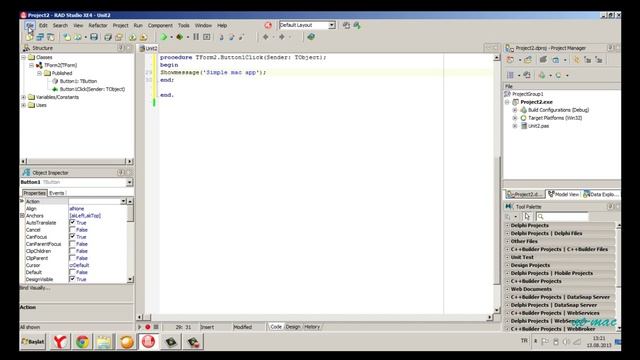Click the Save file toolbar icon
Viewport: 640px width, 360px height.
point(94,37)
